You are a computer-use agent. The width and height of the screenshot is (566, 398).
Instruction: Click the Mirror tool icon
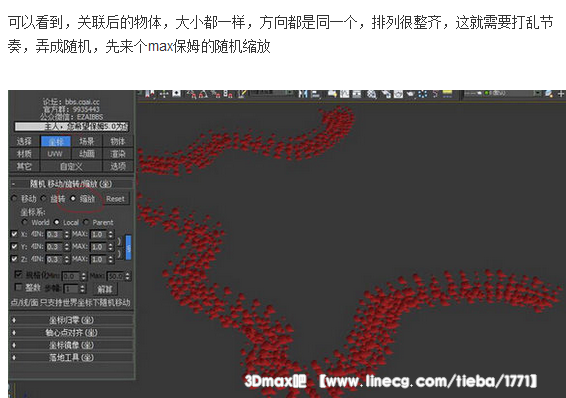coord(302,94)
